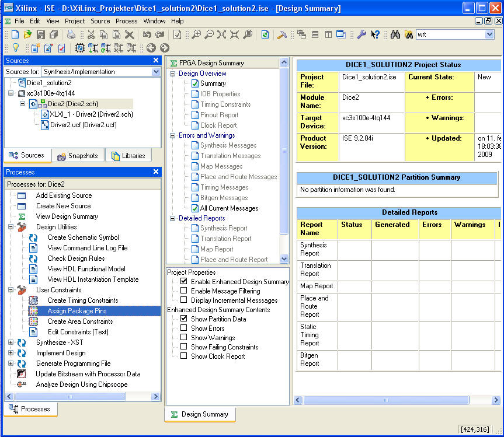Click the Open folder toolbar icon

click(27, 34)
